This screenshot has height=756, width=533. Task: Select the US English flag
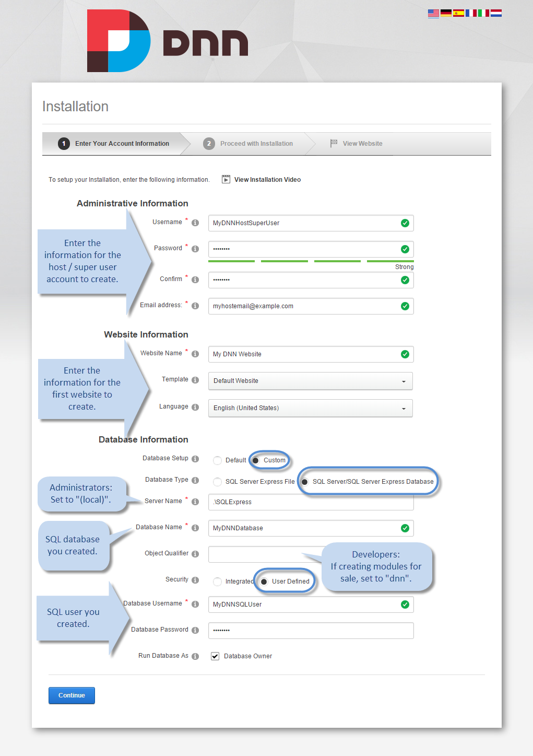433,14
